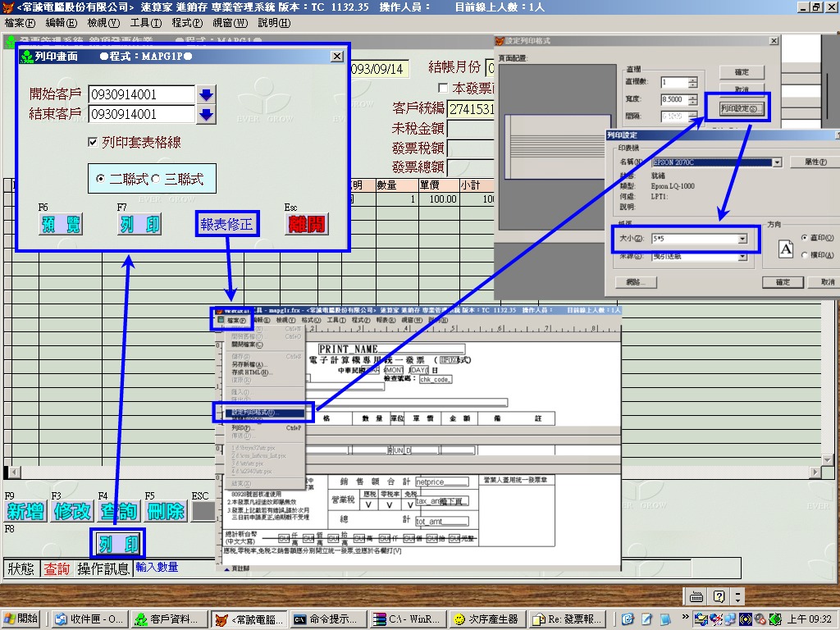Expand the paper 大小 dropdown

[742, 239]
